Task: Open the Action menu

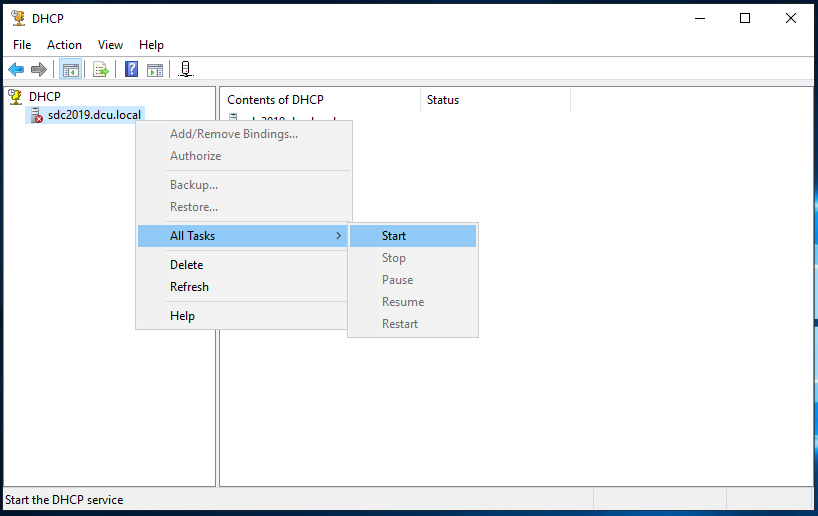Action: pos(64,45)
